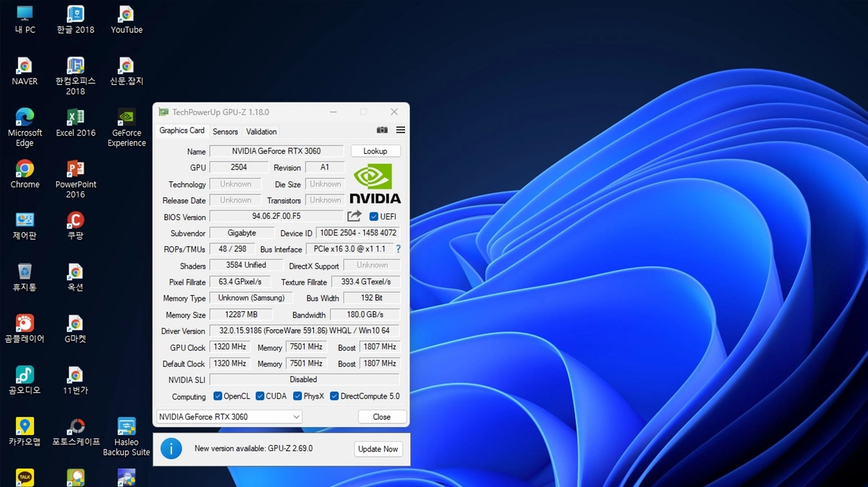The width and height of the screenshot is (868, 487).
Task: Open Hasleo Backup Suite desktop icon
Action: tap(127, 436)
